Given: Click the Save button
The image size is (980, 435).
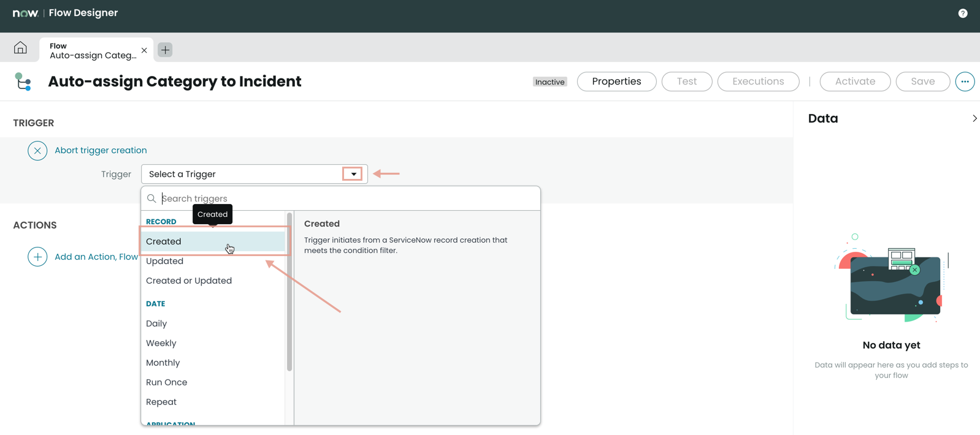Looking at the screenshot, I should point(922,81).
